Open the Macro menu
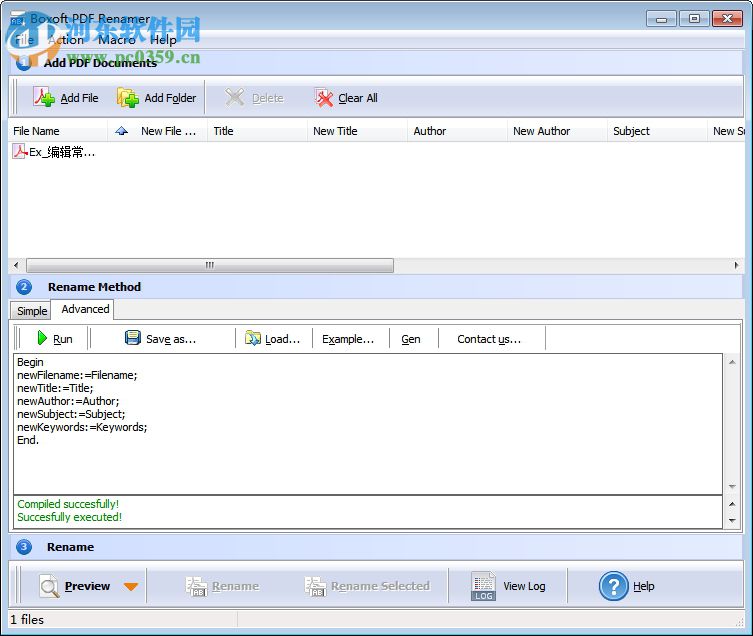Screen dimensions: 753x636 116,40
